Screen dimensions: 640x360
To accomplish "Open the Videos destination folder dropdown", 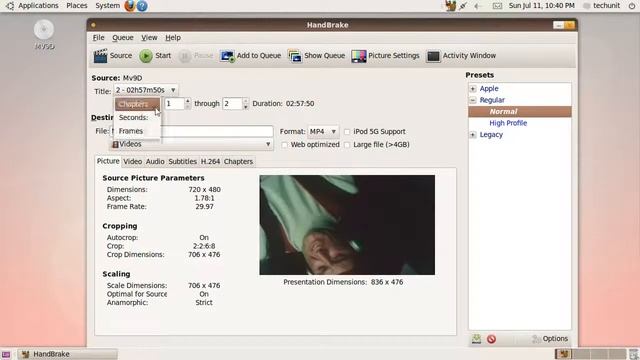I will [192, 144].
